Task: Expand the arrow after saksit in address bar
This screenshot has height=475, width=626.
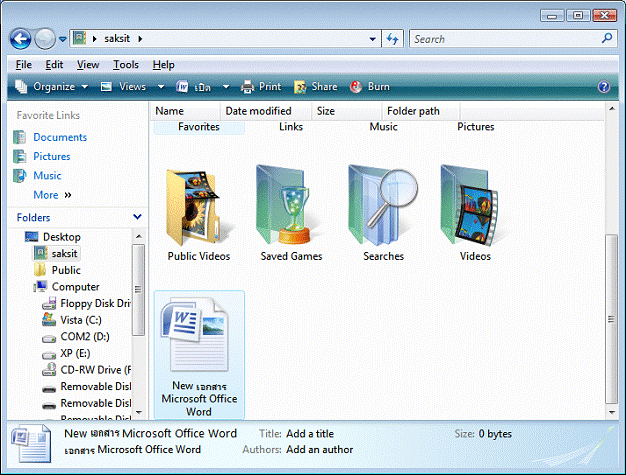Action: (x=140, y=39)
